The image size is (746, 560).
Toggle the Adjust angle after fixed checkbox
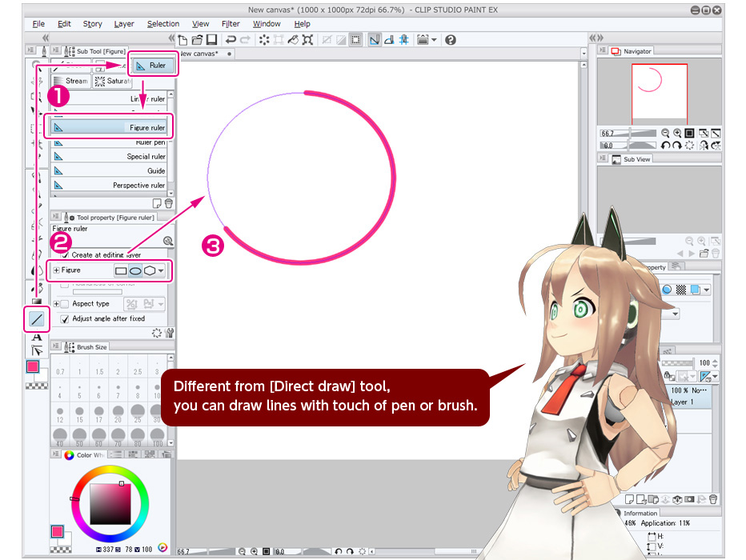(66, 318)
